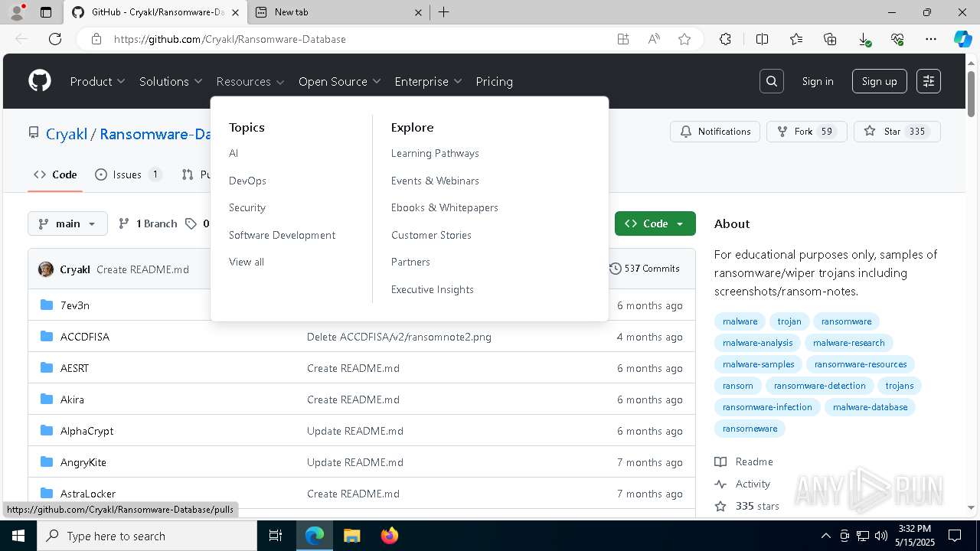Open the browser profile avatar icon
980x551 pixels.
point(17,12)
